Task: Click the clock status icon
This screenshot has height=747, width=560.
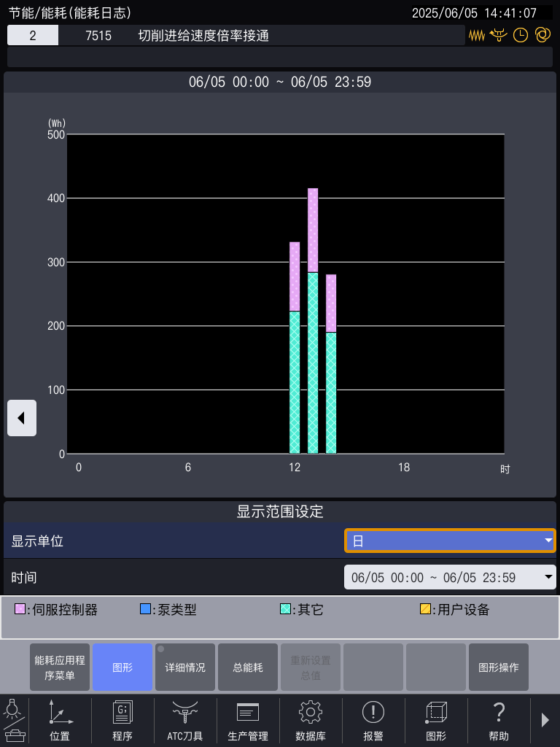Action: tap(521, 35)
